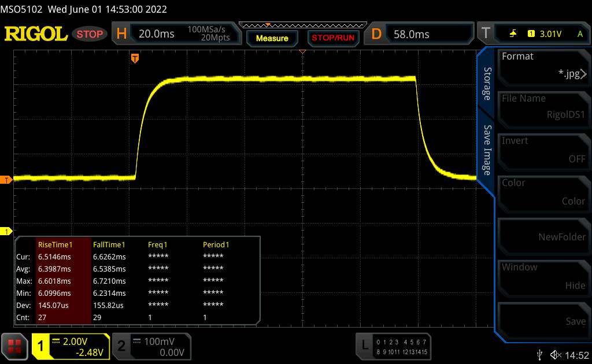
Task: Click the trigger mode A indicator
Action: click(580, 34)
